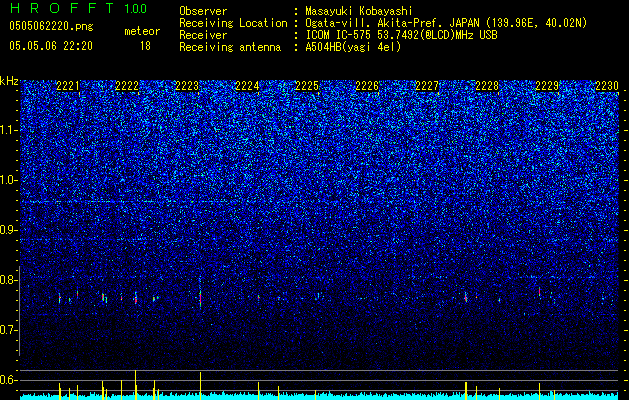Click the kHz axis unit label
Image resolution: width=629 pixels, height=400 pixels.
[9, 81]
